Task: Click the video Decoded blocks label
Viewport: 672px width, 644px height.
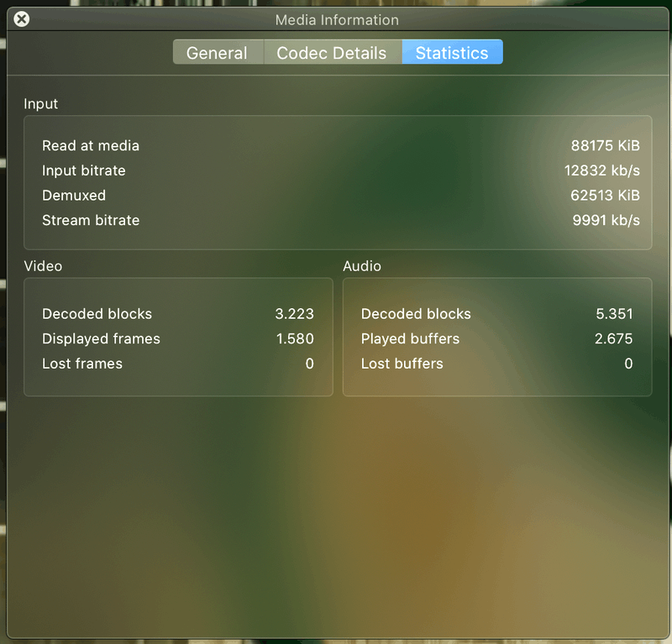Action: point(97,314)
